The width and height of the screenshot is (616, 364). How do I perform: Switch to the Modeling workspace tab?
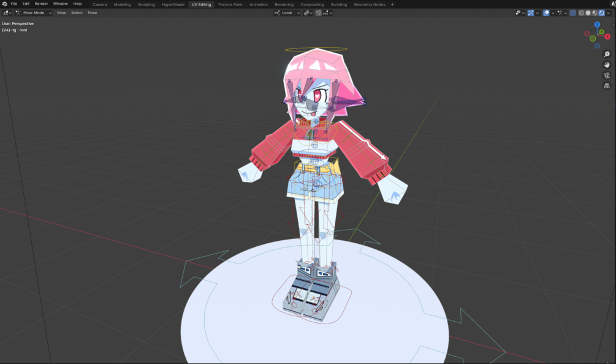pyautogui.click(x=122, y=5)
